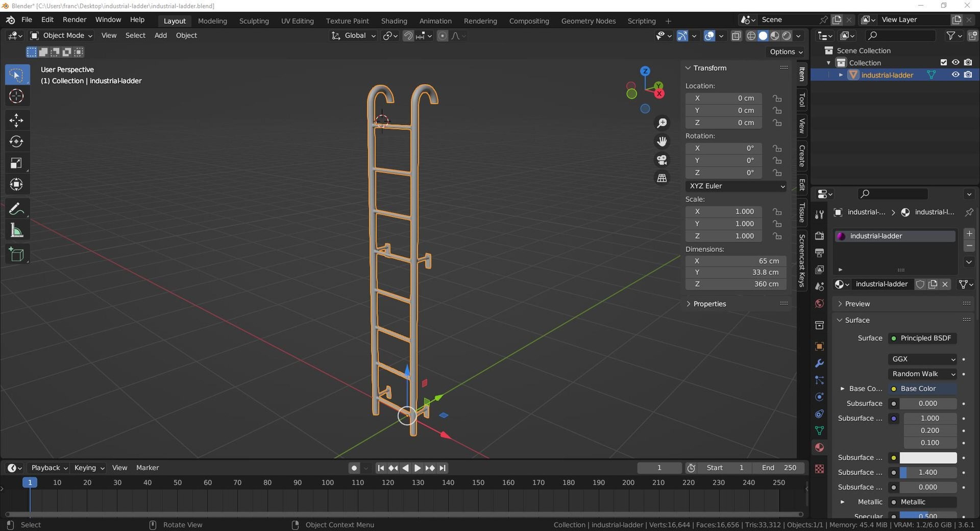Switch perspective/orthographic with grid icon
Screen dimensions: 980x531
pos(662,178)
